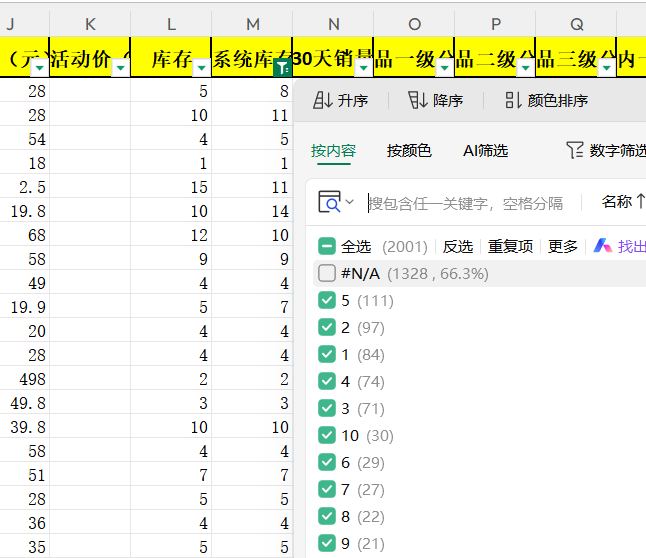Uncheck value 6 (29) checkbox
The image size is (646, 558).
coord(327,462)
